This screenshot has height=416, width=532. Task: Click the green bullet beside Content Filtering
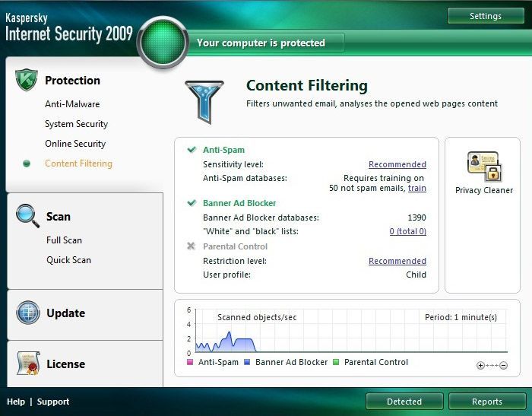(27, 164)
